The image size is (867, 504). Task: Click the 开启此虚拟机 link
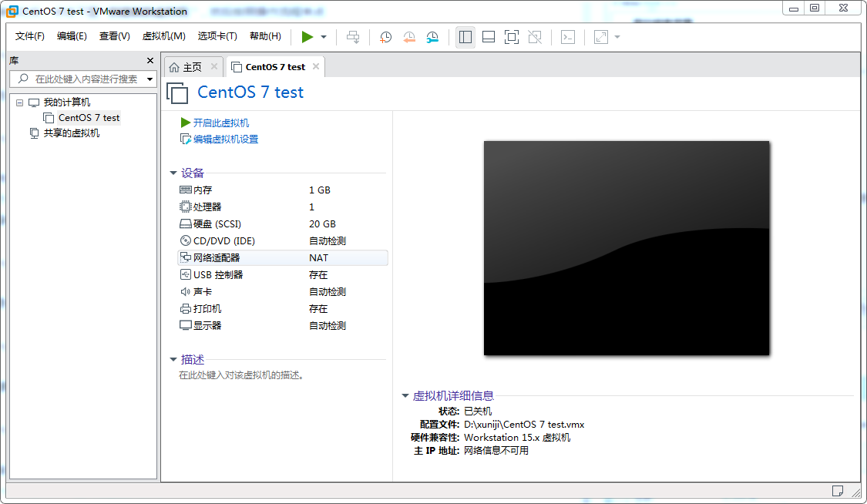point(221,123)
